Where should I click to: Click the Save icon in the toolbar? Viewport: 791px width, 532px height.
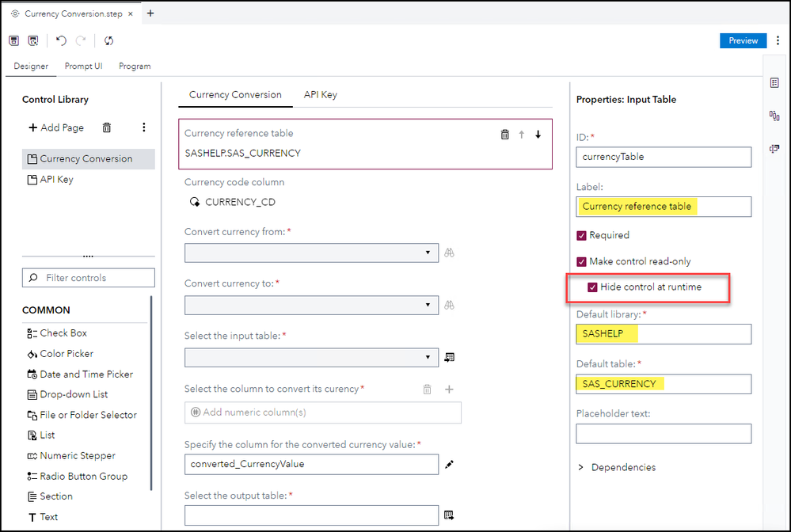14,40
